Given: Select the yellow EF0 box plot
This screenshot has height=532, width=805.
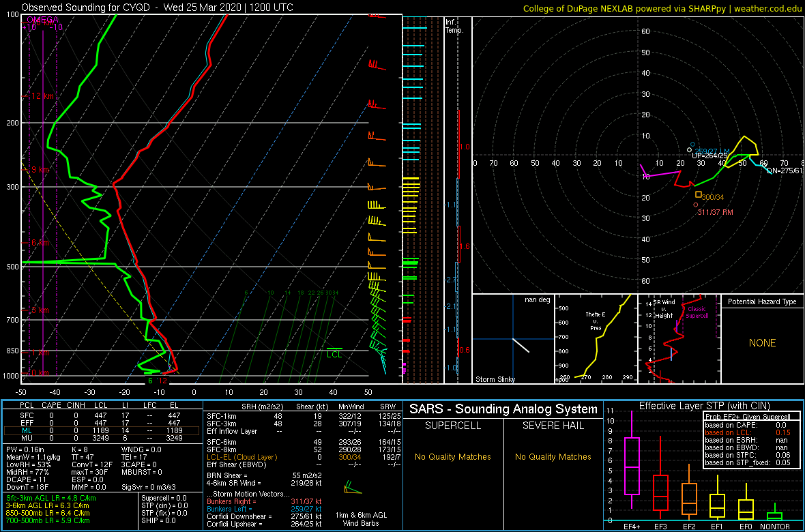Looking at the screenshot, I should tap(746, 502).
